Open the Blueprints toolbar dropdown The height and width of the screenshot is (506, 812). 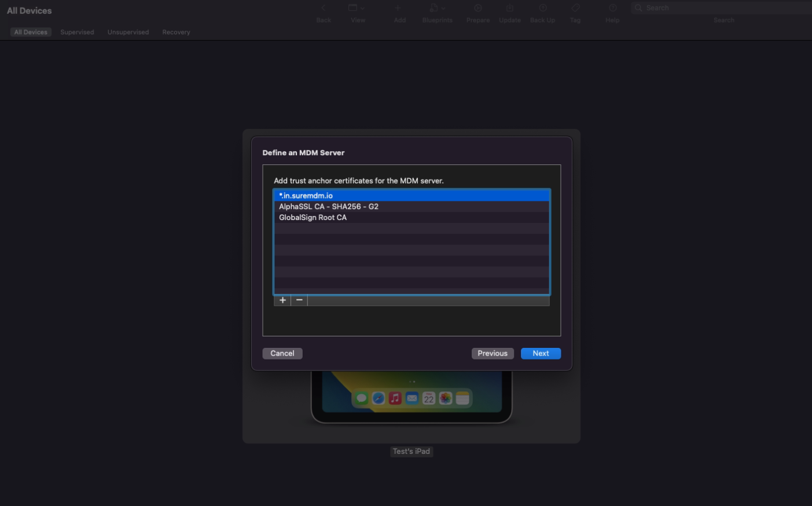(x=437, y=8)
